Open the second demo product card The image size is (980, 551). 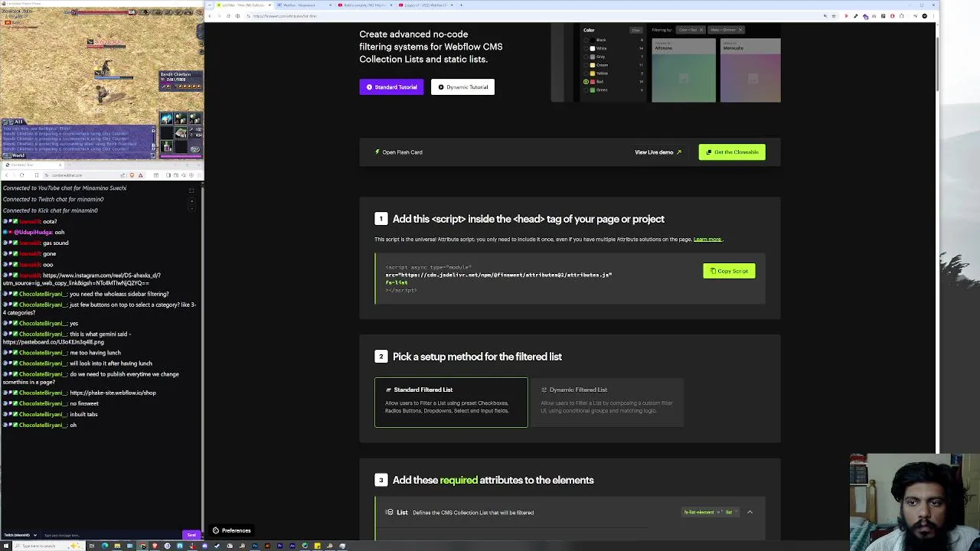(x=750, y=70)
